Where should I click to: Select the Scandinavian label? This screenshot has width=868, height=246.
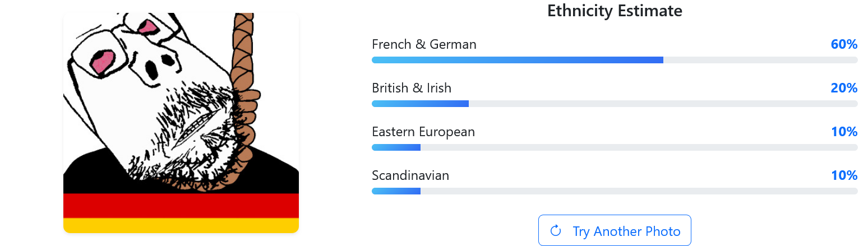click(410, 175)
